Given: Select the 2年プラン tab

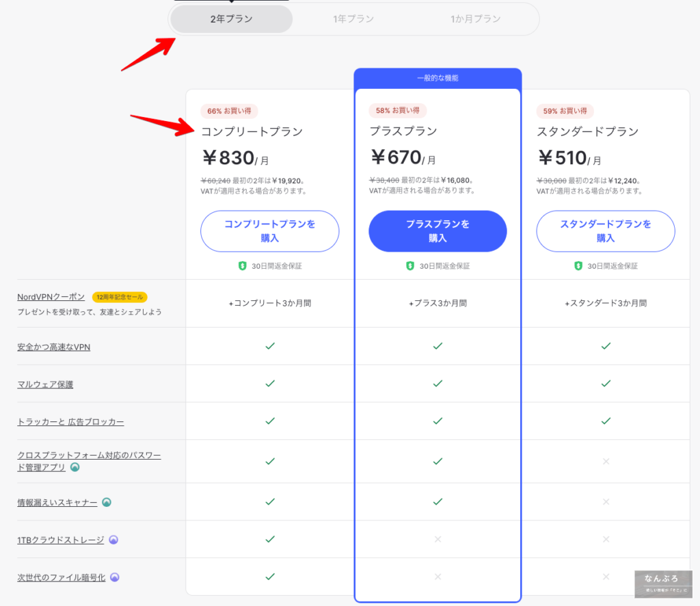Looking at the screenshot, I should (231, 19).
